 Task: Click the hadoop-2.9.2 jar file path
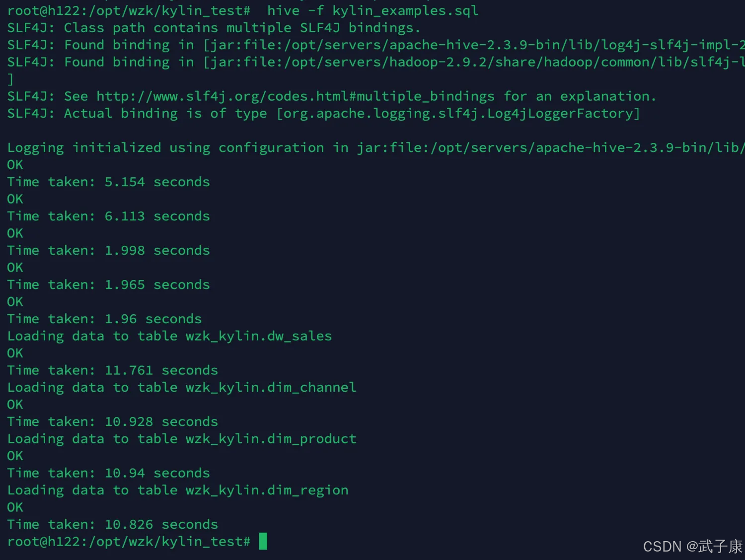point(477,62)
